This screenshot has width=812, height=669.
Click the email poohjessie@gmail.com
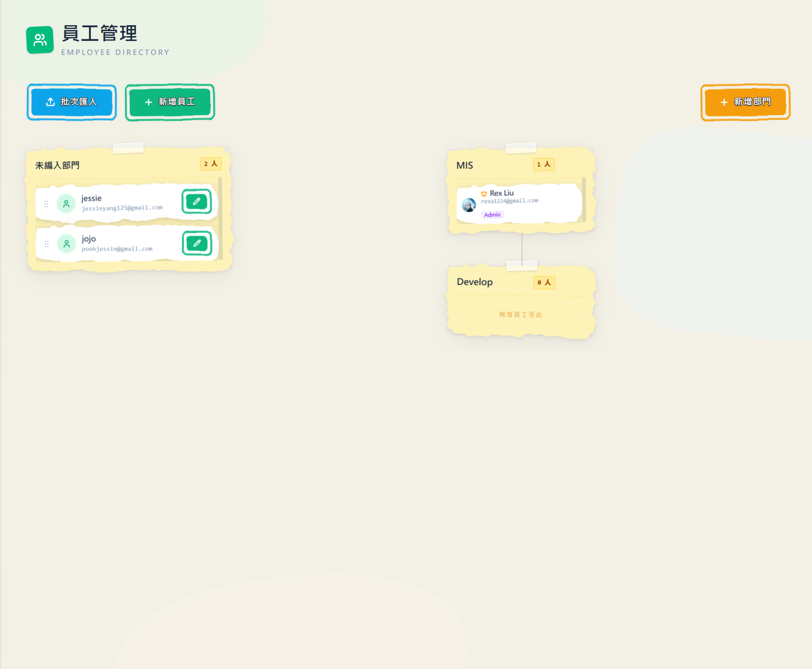[x=117, y=249]
